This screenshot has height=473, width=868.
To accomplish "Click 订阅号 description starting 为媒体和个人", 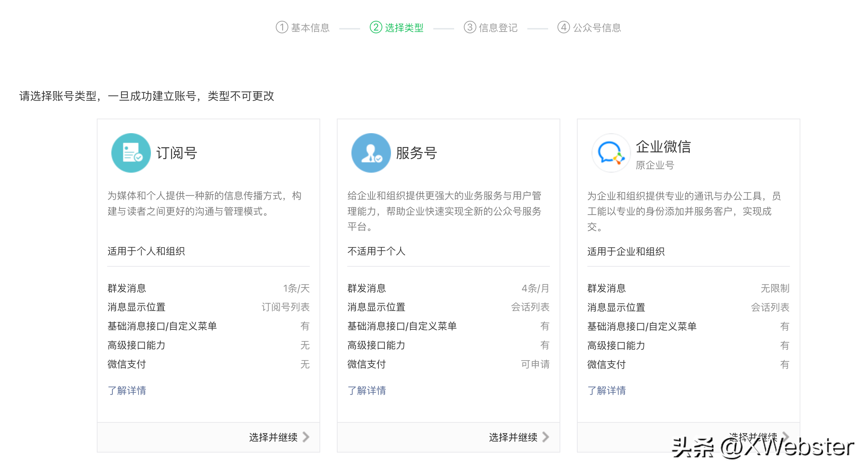I will (x=204, y=204).
